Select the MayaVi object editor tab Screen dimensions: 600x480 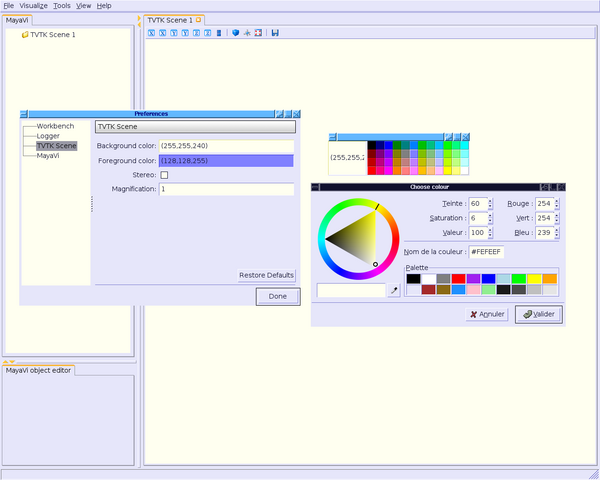pos(38,371)
